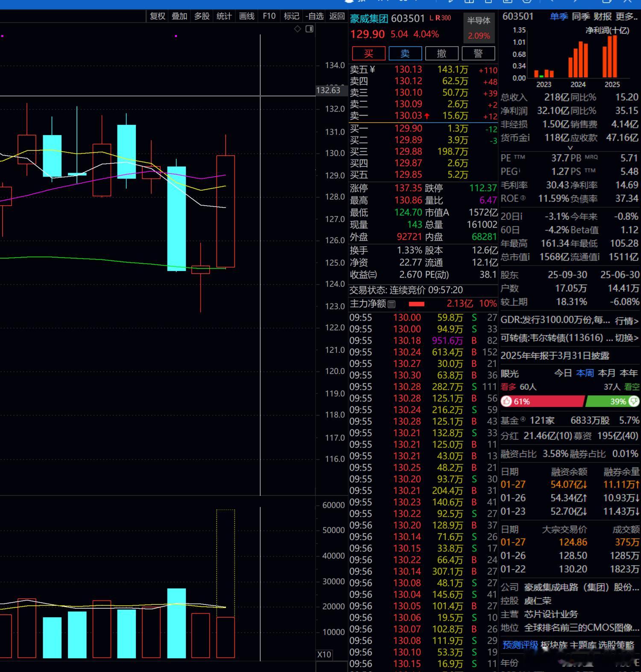Image resolution: width=641 pixels, height=672 pixels.
Task: Expand the chevron below 货币金 row
Action: pyautogui.click(x=570, y=148)
